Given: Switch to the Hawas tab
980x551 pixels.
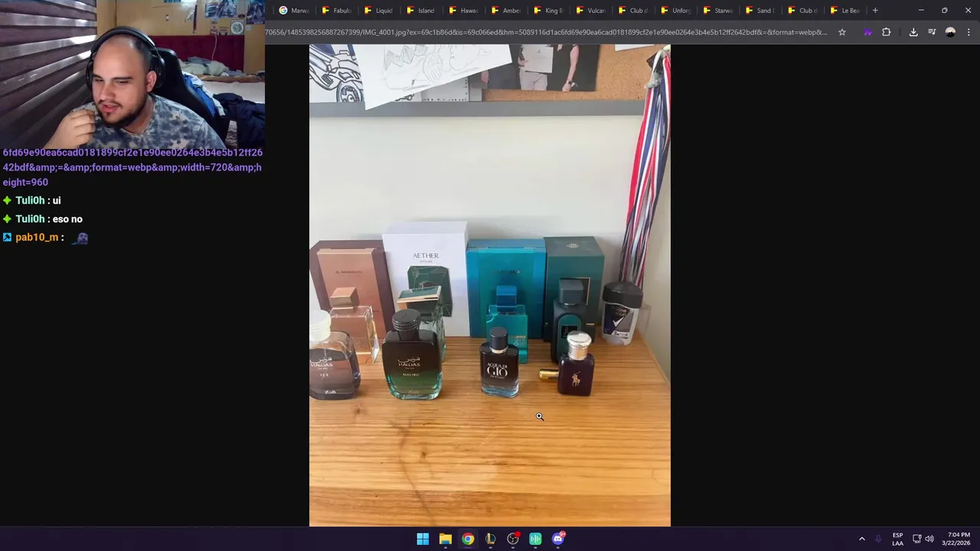Looking at the screenshot, I should pos(463,11).
